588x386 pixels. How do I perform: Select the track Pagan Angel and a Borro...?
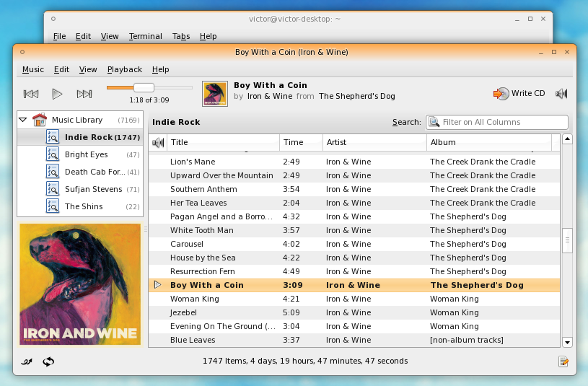tap(354, 217)
